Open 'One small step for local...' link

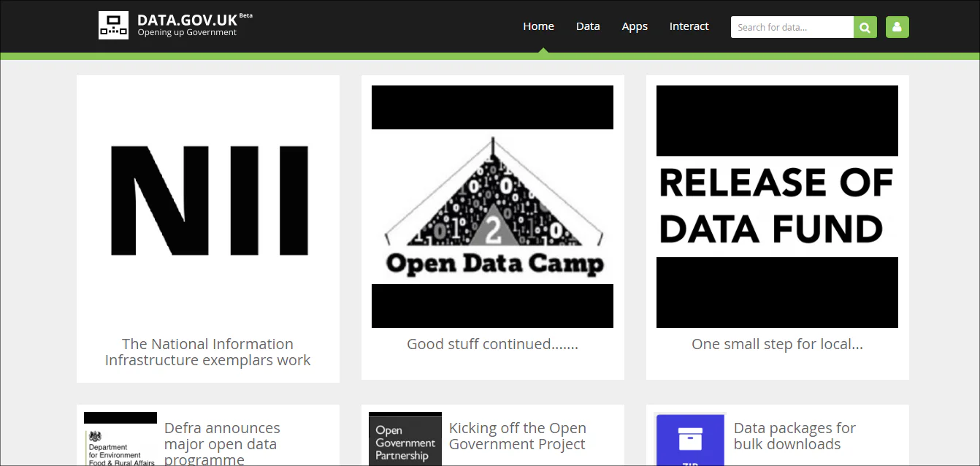[x=778, y=344]
